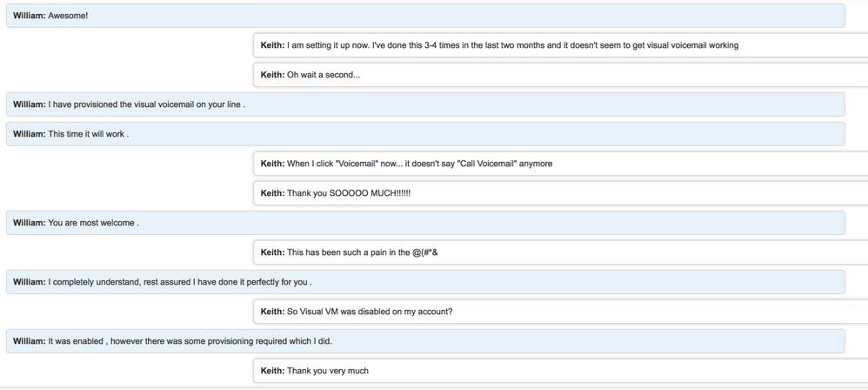Select William's "You are most welcome" reply

[424, 223]
